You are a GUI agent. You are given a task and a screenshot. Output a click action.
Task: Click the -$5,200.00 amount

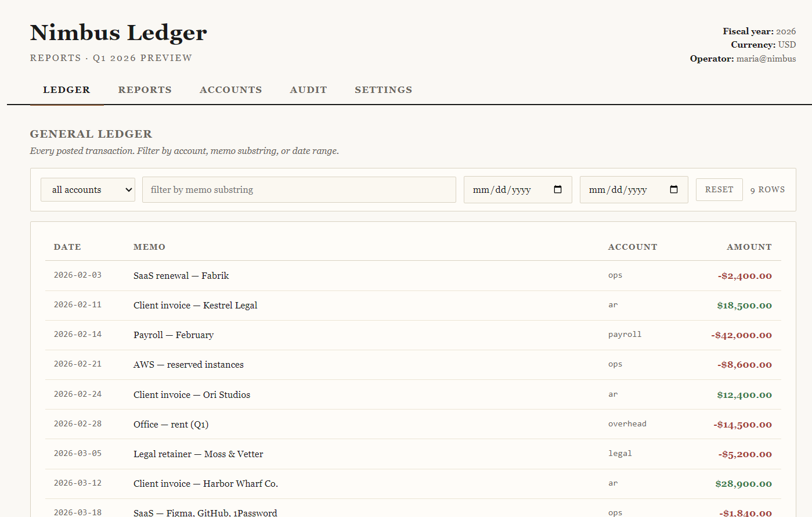[x=745, y=454]
